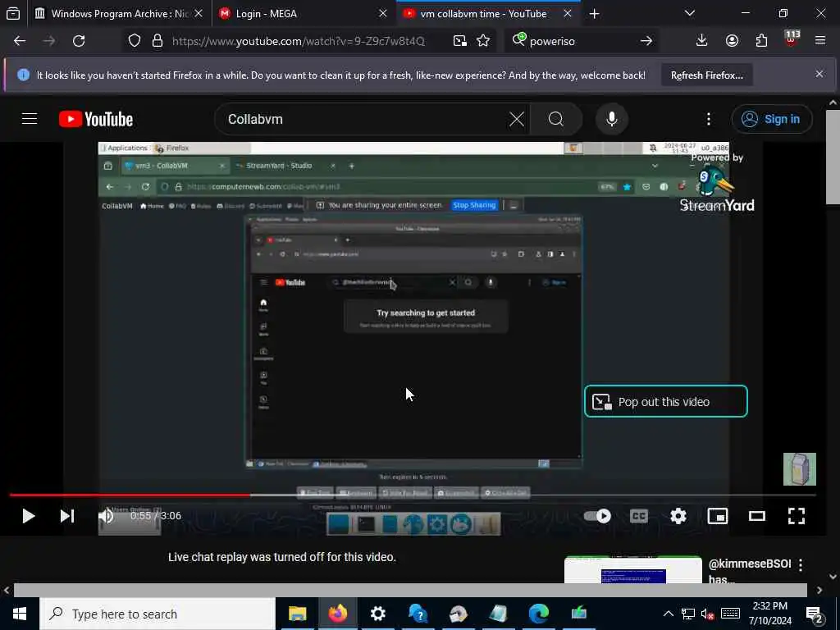Open video settings gear
Screen dimensions: 840x630
tap(678, 516)
